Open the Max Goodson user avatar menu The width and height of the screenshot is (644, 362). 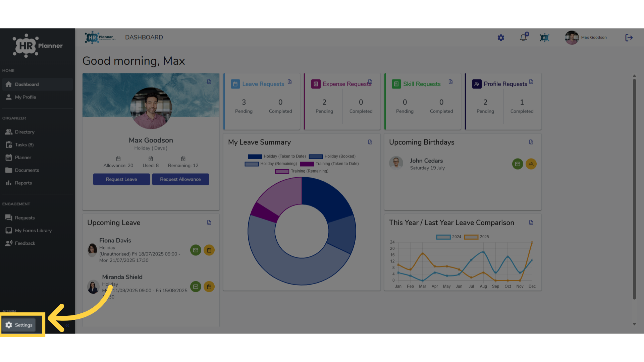572,38
